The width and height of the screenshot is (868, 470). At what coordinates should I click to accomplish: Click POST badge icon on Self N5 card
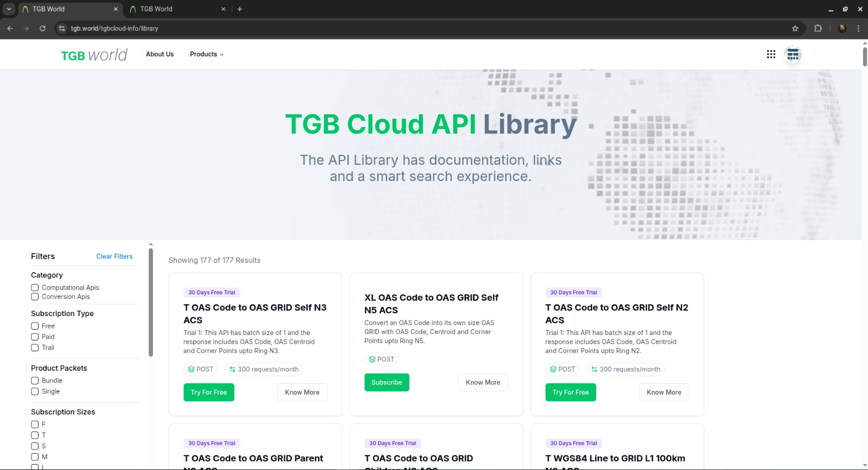click(x=372, y=359)
